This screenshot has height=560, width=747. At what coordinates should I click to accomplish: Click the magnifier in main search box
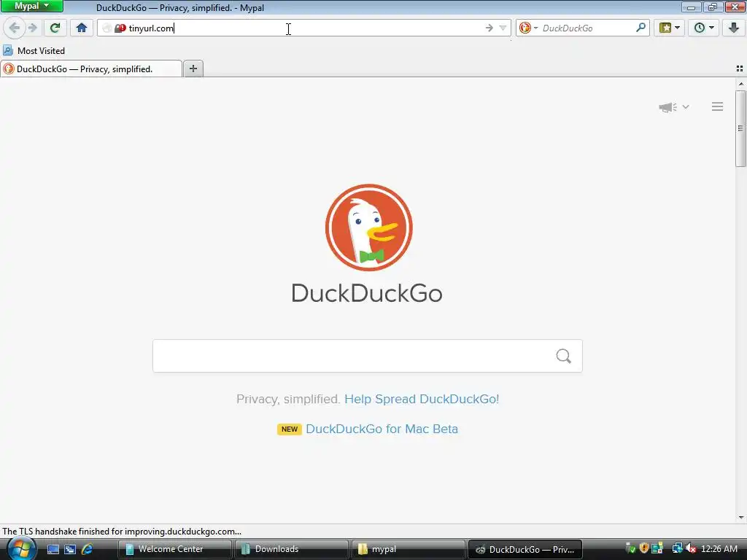pyautogui.click(x=564, y=356)
